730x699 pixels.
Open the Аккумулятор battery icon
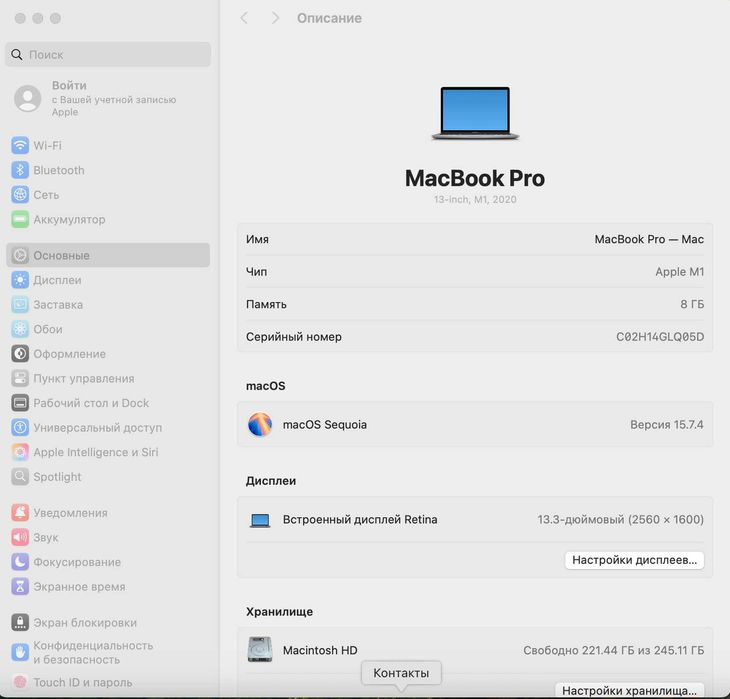(x=20, y=219)
